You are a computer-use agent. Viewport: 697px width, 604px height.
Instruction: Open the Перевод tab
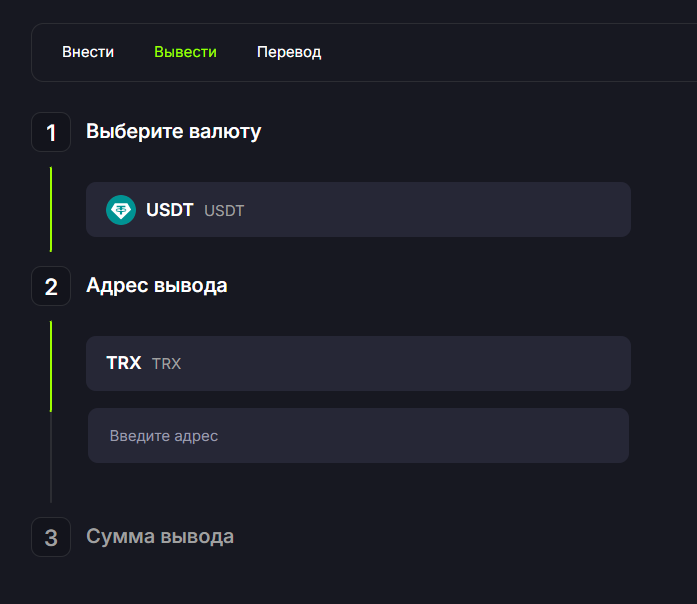point(289,52)
